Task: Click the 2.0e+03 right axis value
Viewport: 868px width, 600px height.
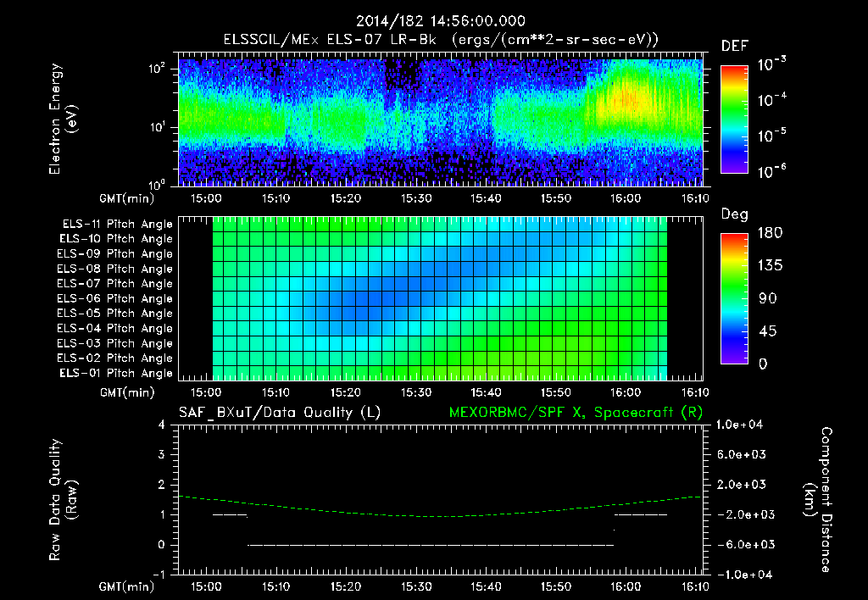Action: pyautogui.click(x=742, y=484)
